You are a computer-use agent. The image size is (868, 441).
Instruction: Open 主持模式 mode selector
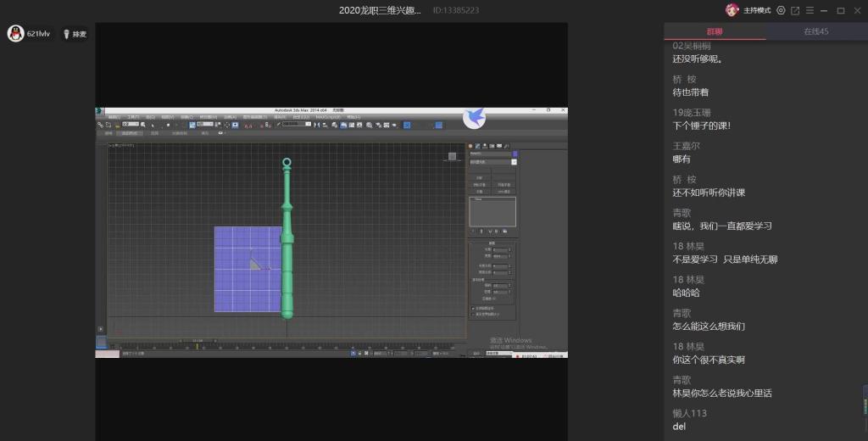pyautogui.click(x=758, y=10)
